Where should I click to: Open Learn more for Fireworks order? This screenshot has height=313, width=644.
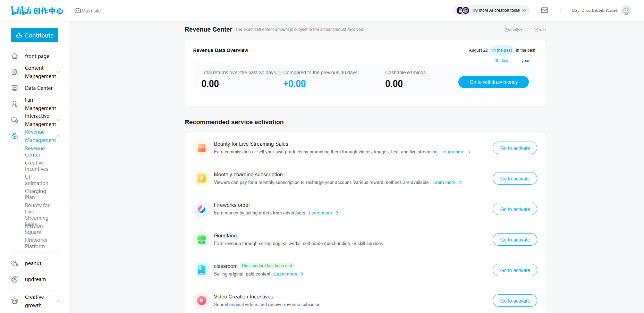[323, 213]
